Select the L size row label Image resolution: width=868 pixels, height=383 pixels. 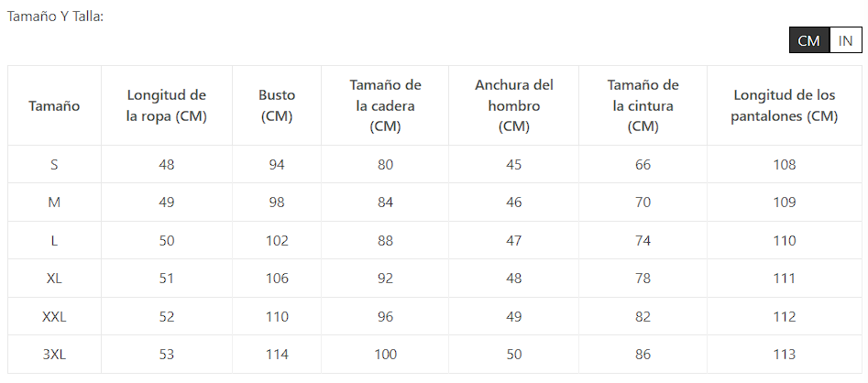pos(54,240)
